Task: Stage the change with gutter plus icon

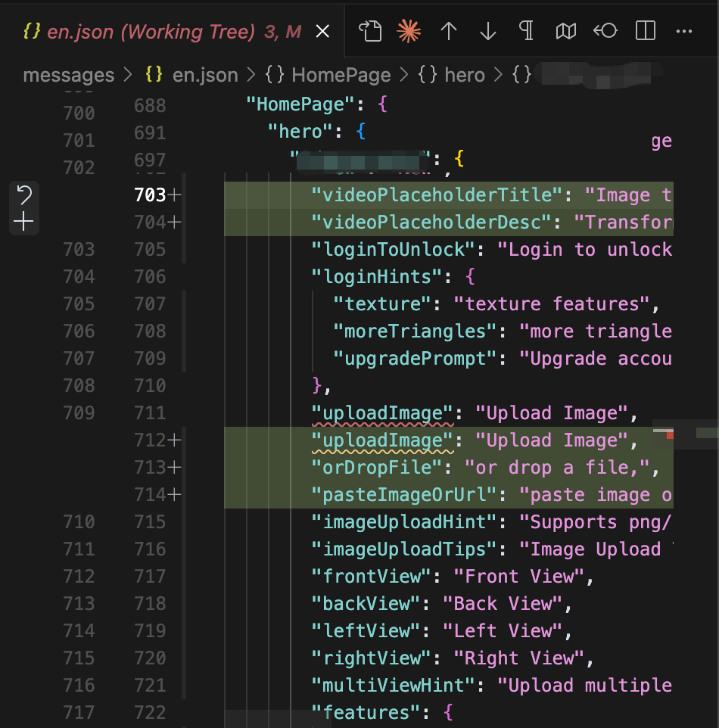Action: pos(23,222)
